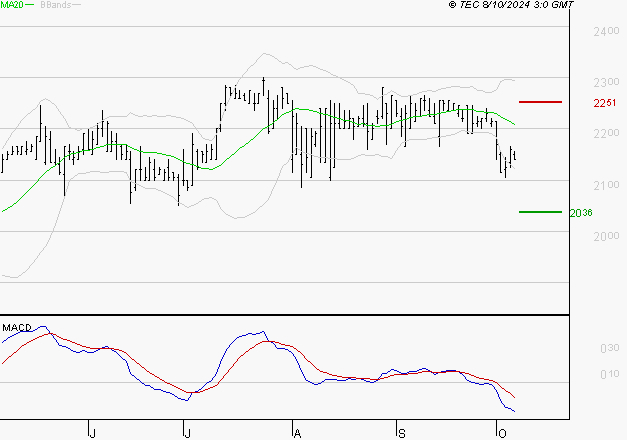Click the TEC 8/10/2024 timestamp text
The width and height of the screenshot is (627, 440).
click(511, 4)
